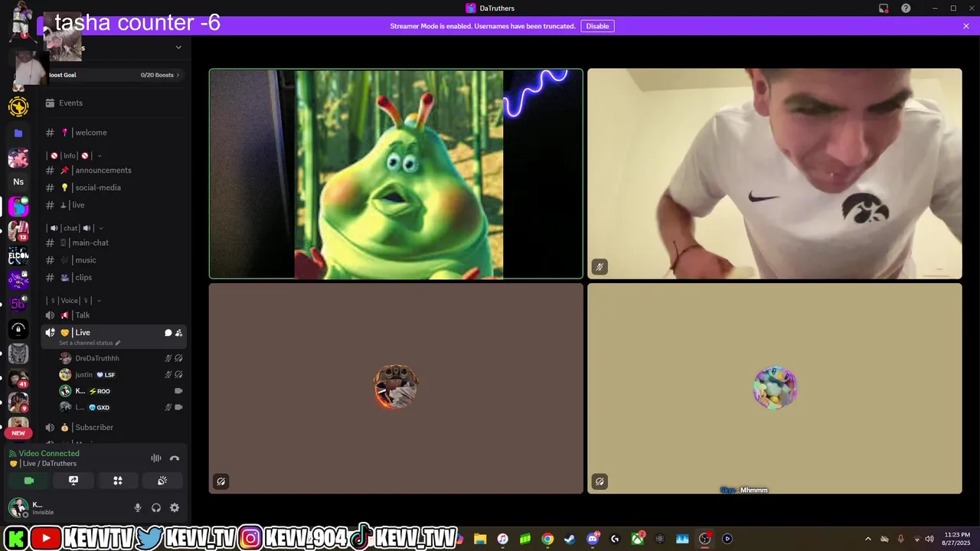This screenshot has width=980, height=551.
Task: Select justin in the voice list
Action: point(83,375)
